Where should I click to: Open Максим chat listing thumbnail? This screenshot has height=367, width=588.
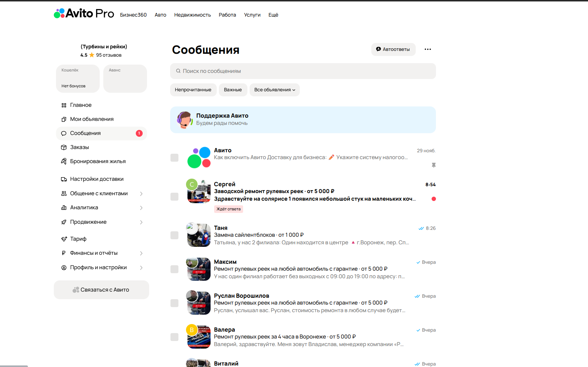199,269
